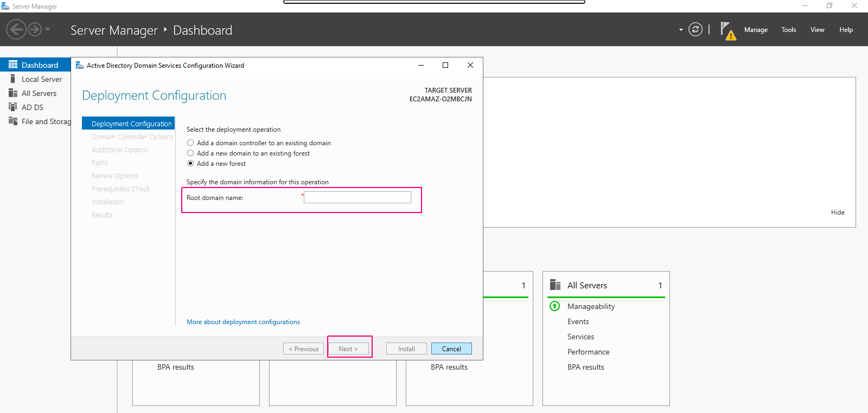Open the All Servers tile header
This screenshot has width=868, height=413.
click(606, 285)
